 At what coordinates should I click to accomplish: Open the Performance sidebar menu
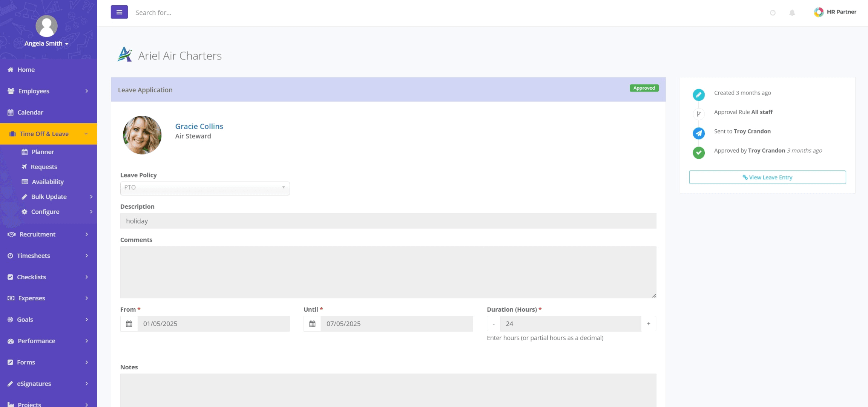pyautogui.click(x=48, y=341)
